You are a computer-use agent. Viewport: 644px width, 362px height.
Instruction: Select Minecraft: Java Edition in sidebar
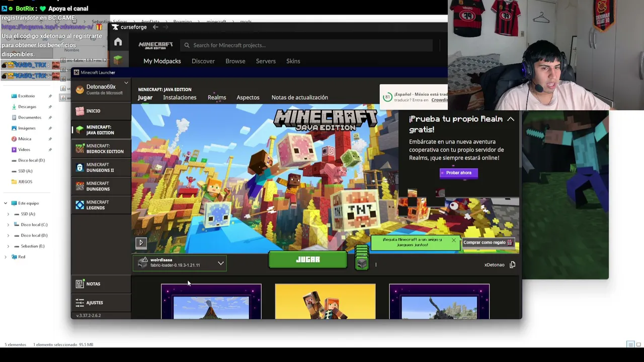101,130
